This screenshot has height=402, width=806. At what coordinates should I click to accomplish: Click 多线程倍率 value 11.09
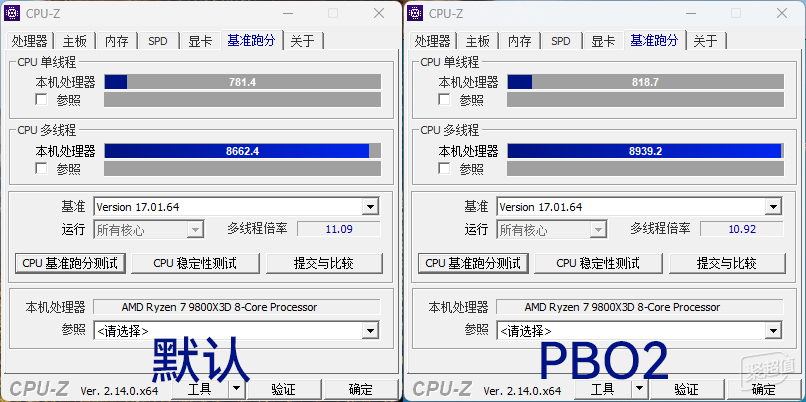click(339, 229)
